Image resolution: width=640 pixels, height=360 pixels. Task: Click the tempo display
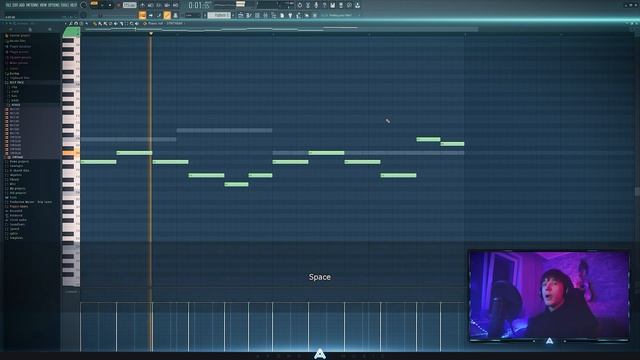(129, 5)
